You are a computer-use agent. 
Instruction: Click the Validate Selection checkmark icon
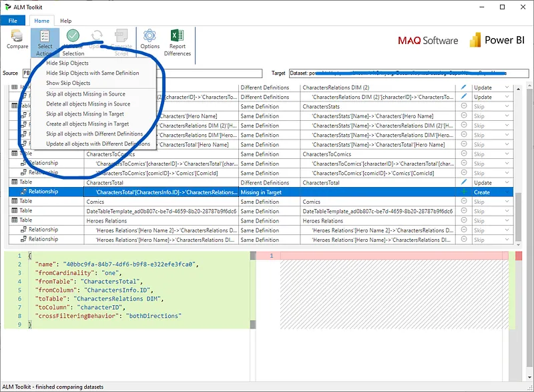73,35
